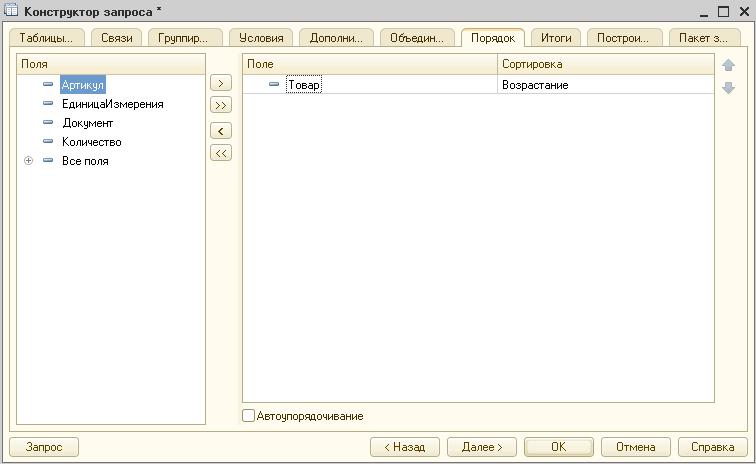Click the Далее > button

[481, 447]
